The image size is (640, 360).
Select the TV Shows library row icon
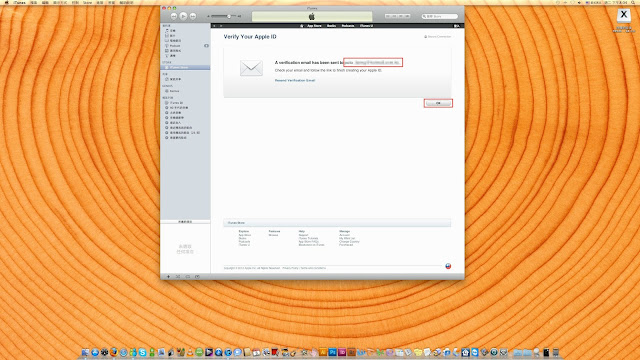point(167,41)
